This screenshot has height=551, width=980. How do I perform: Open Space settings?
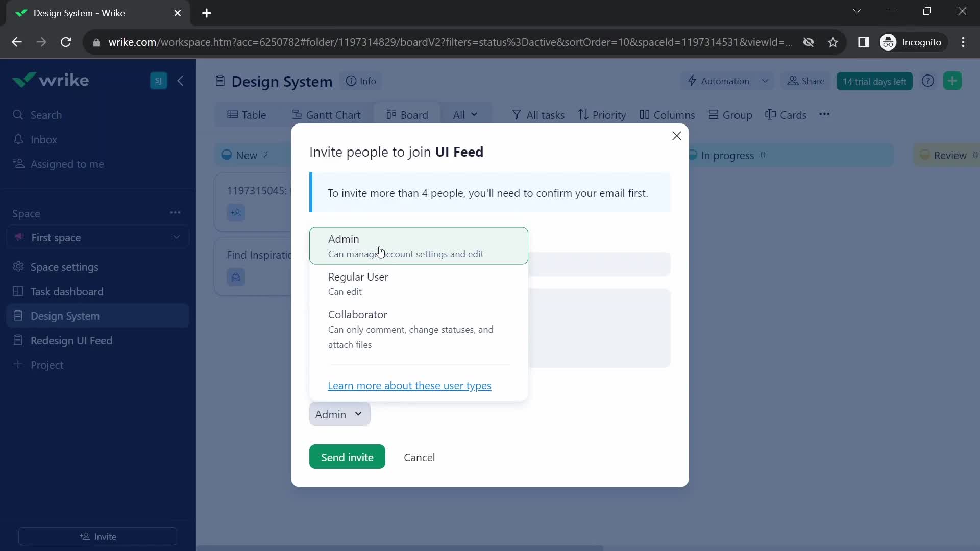click(55, 267)
